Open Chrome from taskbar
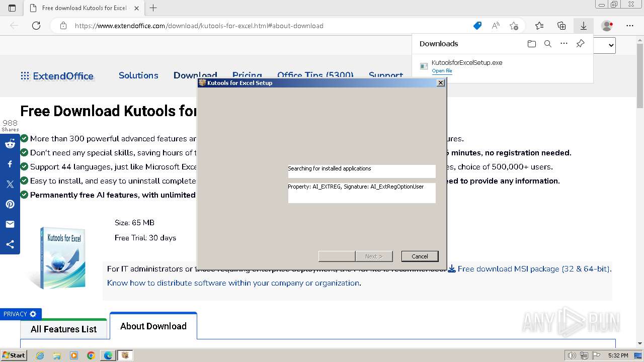This screenshot has width=644, height=362. pyautogui.click(x=91, y=355)
